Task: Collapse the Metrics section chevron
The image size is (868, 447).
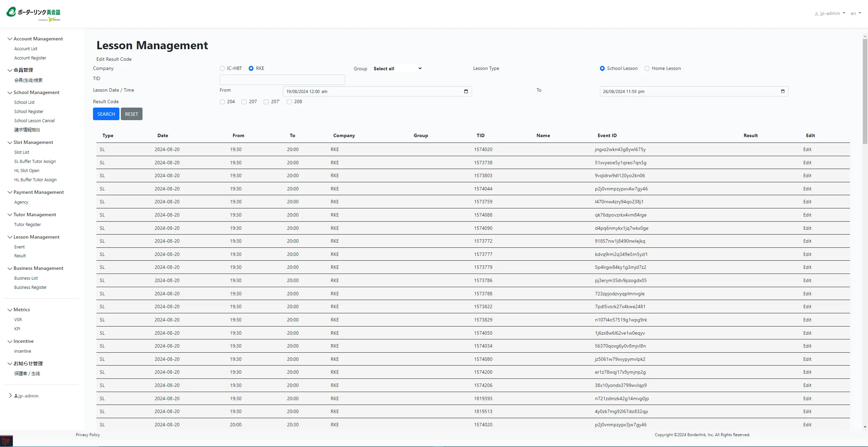Action: (10, 310)
